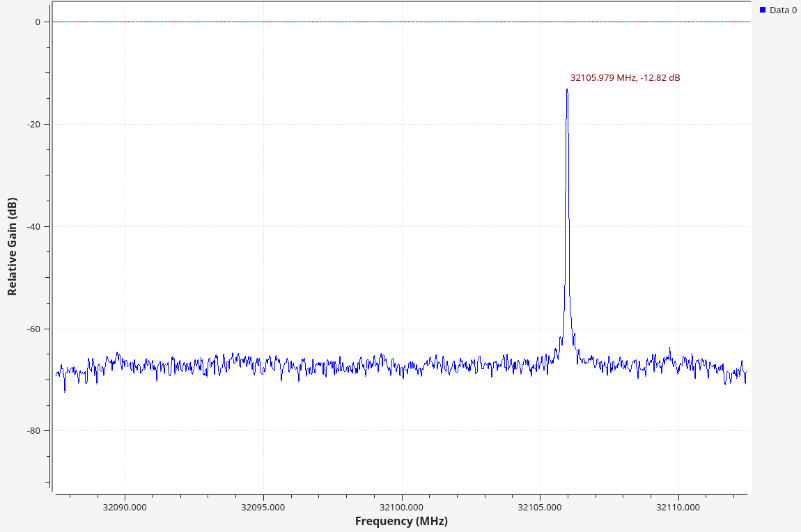Click the -60 y-axis tick label

pos(33,329)
